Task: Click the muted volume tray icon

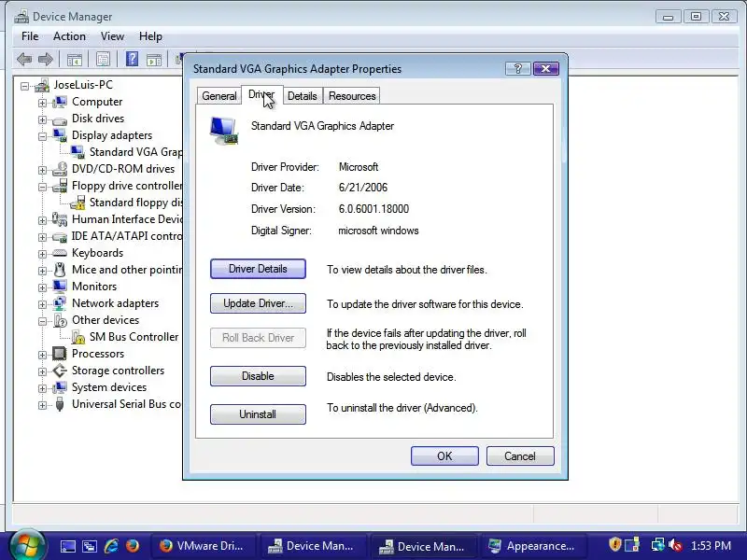Action: tap(674, 545)
